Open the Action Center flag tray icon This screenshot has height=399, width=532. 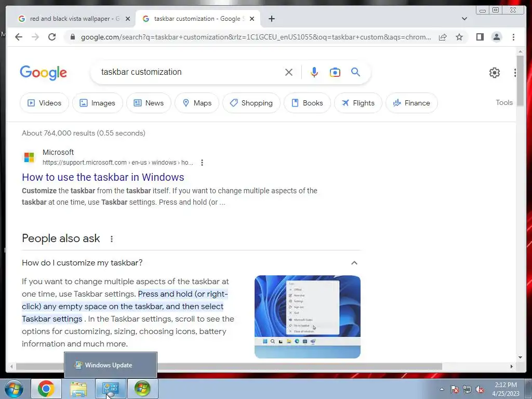click(455, 389)
